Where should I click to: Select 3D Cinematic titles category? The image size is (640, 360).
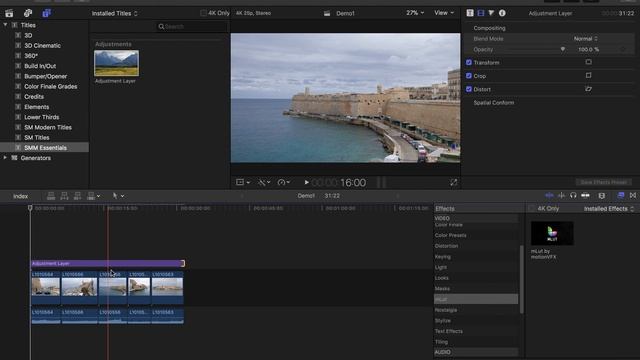click(42, 45)
